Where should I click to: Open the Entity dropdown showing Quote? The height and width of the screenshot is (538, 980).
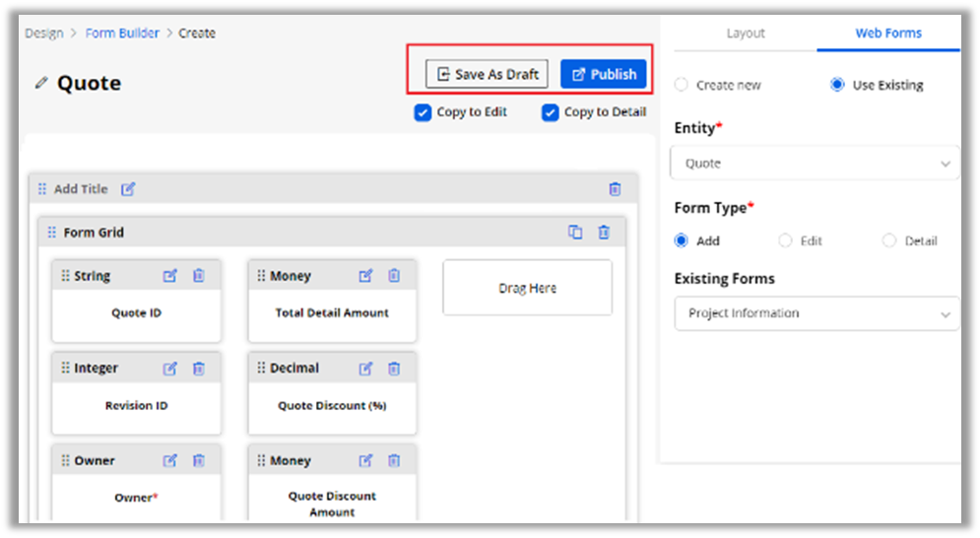pyautogui.click(x=814, y=164)
